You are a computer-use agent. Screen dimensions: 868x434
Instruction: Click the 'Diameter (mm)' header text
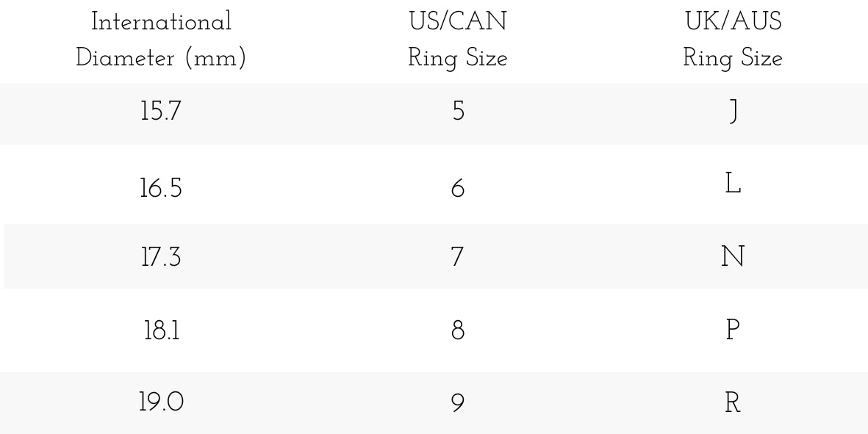point(161,58)
